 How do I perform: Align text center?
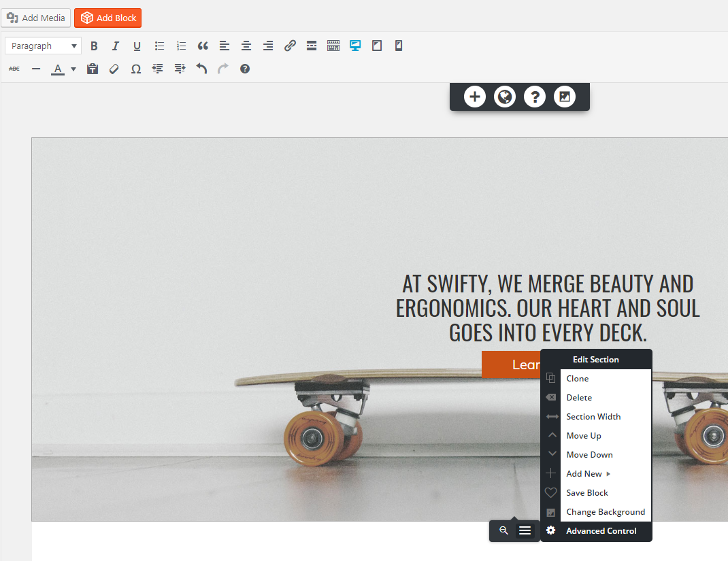(246, 46)
